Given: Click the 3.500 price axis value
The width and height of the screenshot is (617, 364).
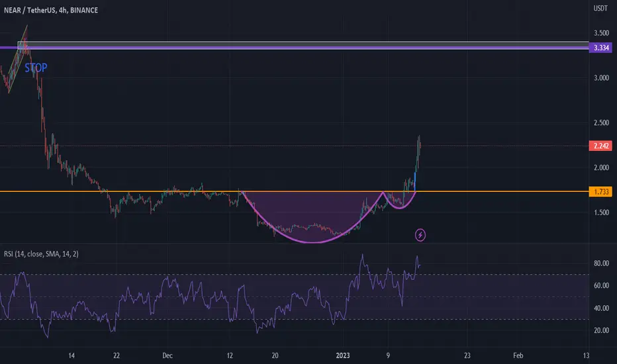Looking at the screenshot, I should tap(601, 33).
